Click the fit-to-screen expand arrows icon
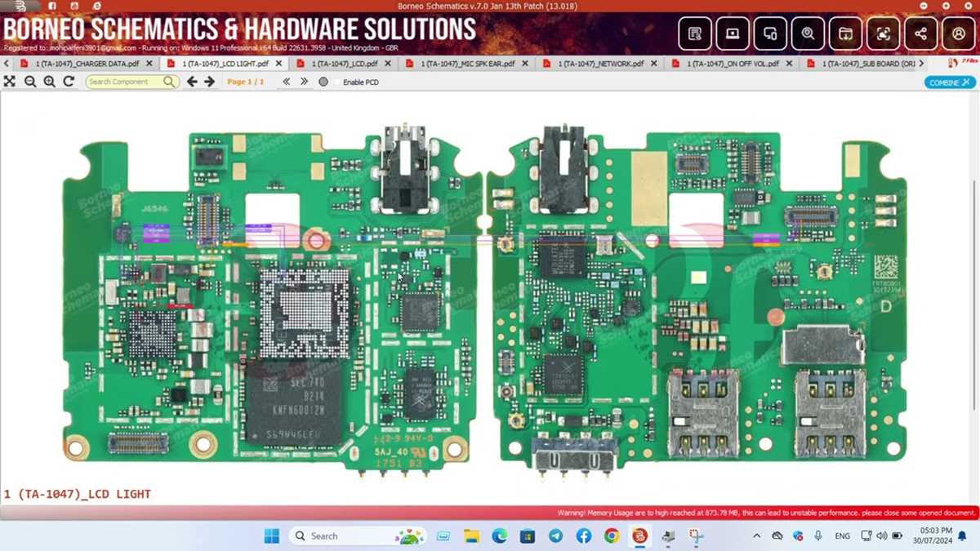Image resolution: width=980 pixels, height=551 pixels. (x=10, y=82)
